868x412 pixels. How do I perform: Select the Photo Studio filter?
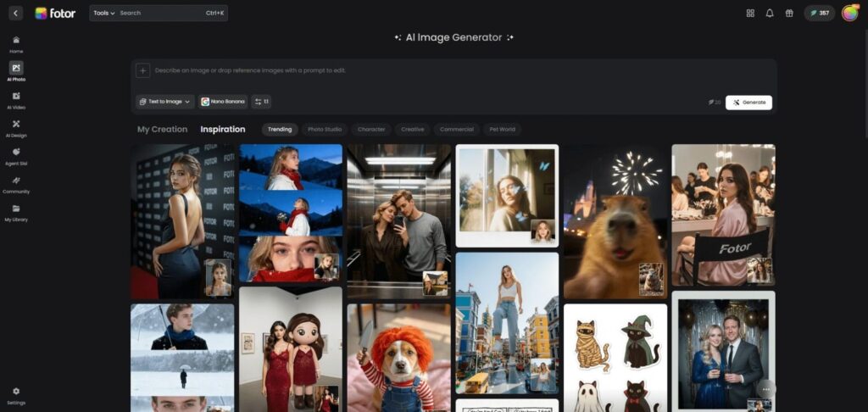[x=325, y=130]
